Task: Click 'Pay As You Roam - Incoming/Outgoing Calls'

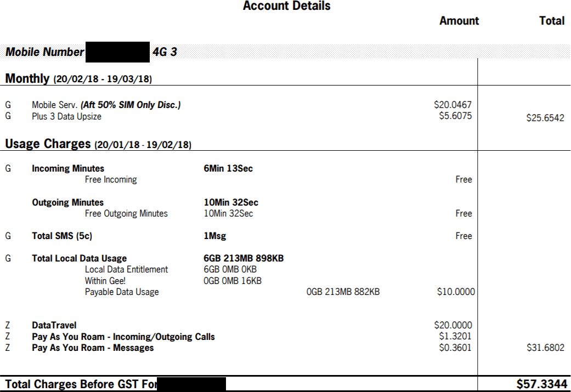Action: point(123,337)
